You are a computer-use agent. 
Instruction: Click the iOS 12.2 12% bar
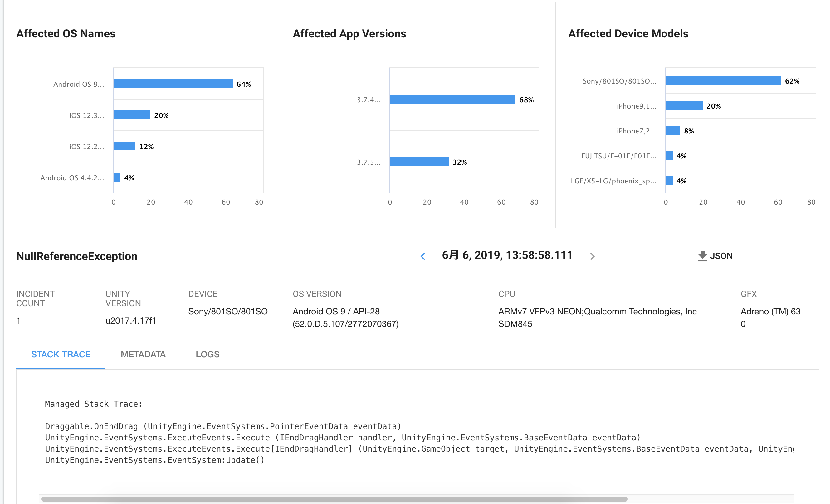(124, 146)
